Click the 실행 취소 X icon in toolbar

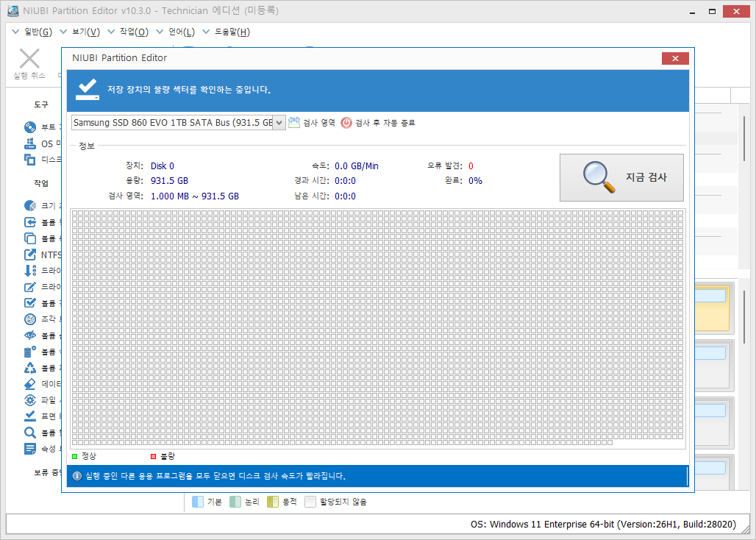coord(29,58)
